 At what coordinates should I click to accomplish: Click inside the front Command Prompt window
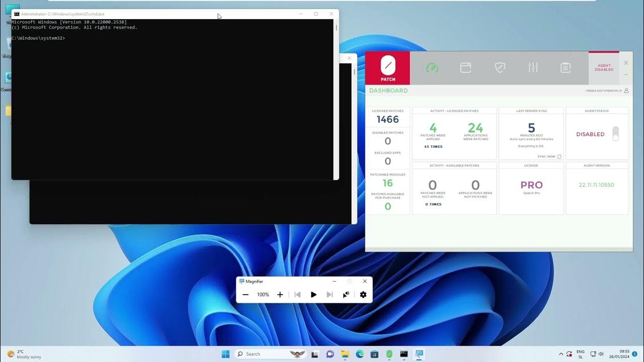pyautogui.click(x=172, y=99)
